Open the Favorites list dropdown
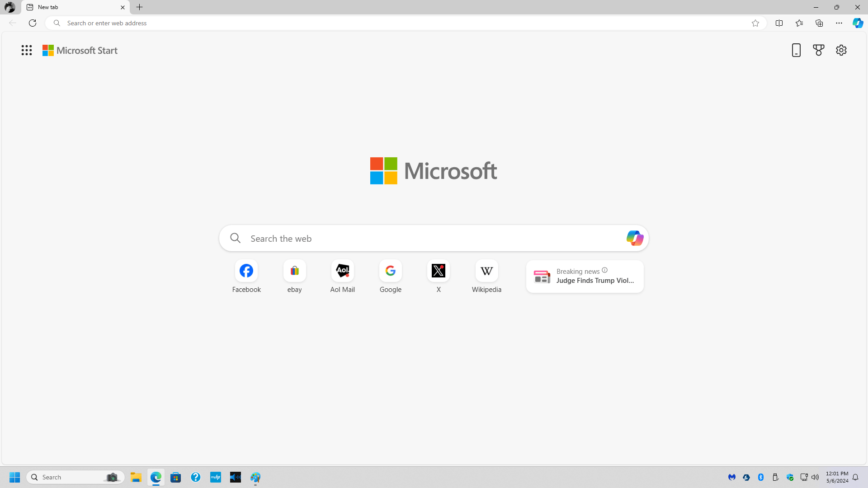 click(799, 23)
